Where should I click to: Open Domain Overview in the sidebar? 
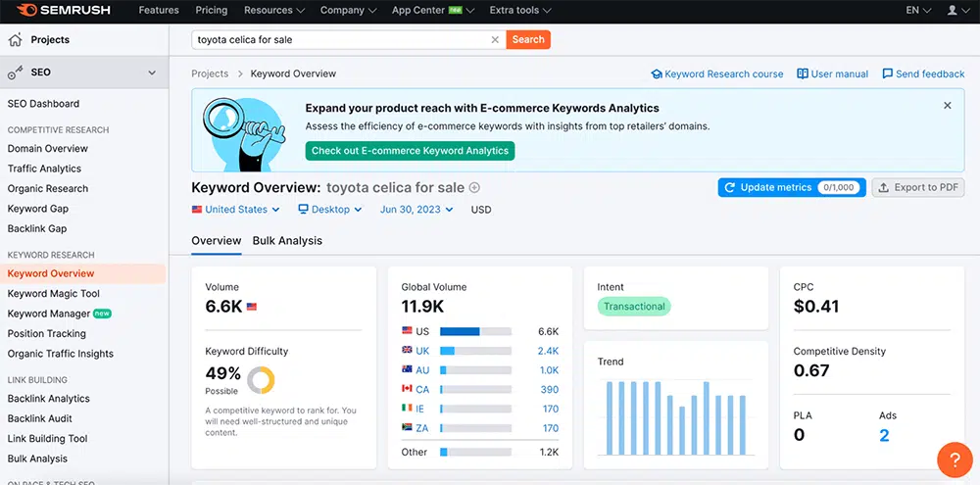(x=47, y=149)
